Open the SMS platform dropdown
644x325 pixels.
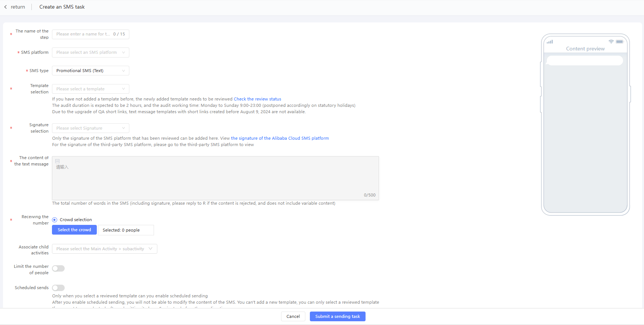(x=90, y=52)
